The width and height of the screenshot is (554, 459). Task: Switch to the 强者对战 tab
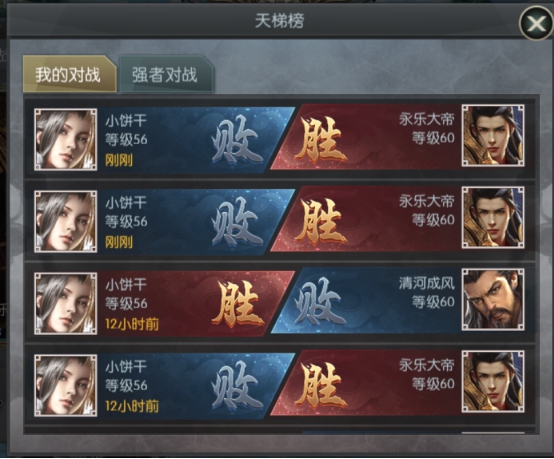165,74
